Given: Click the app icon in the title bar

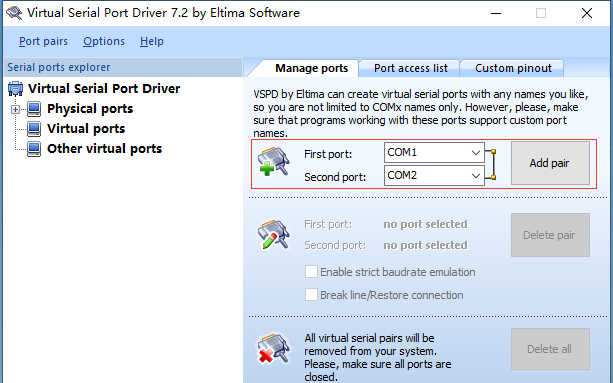Looking at the screenshot, I should (14, 13).
